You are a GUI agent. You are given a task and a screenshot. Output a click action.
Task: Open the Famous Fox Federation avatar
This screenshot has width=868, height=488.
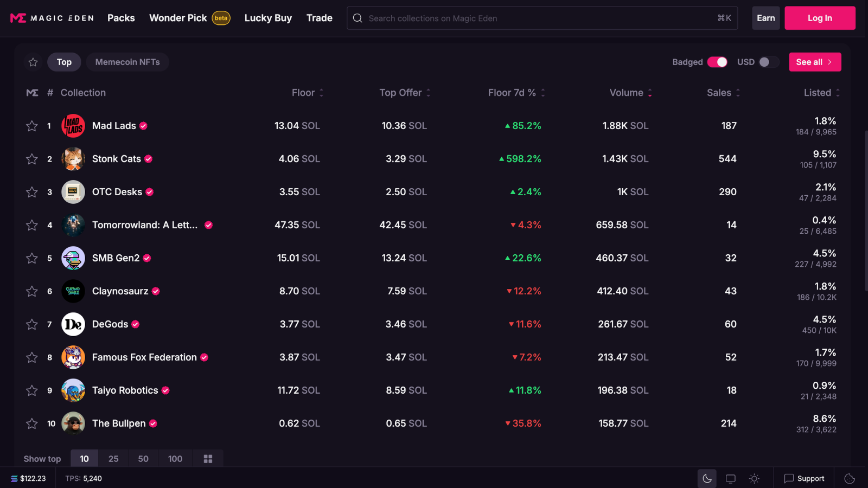pos(73,357)
